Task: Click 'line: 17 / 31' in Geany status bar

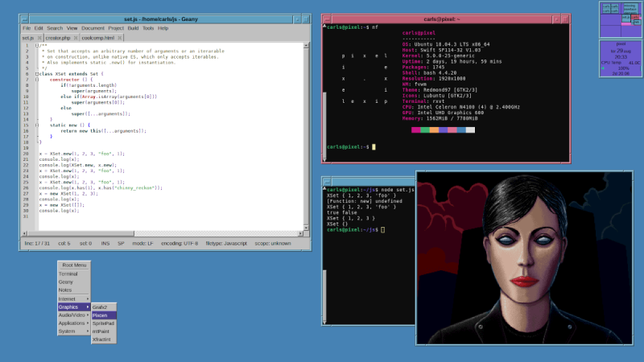Action: click(x=37, y=244)
